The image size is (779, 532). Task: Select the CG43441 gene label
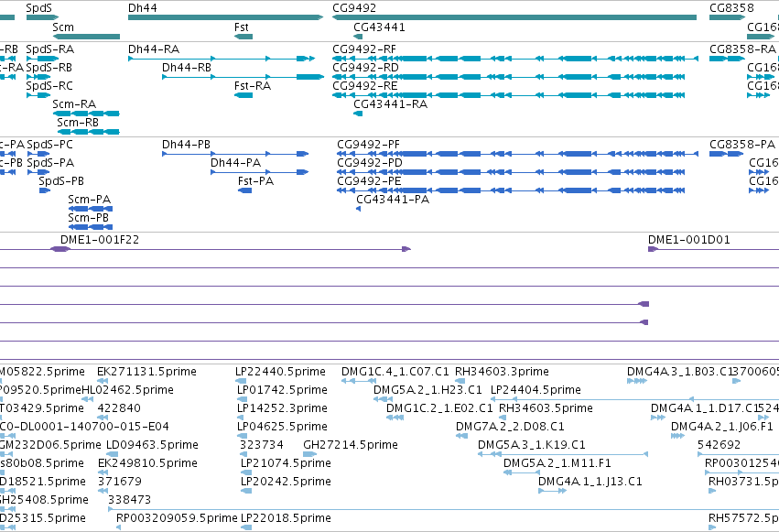(379, 27)
